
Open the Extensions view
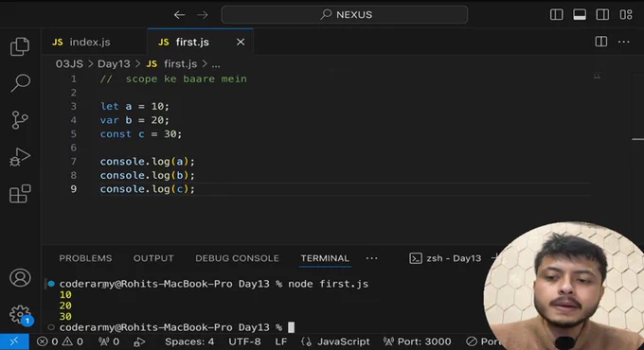[20, 193]
